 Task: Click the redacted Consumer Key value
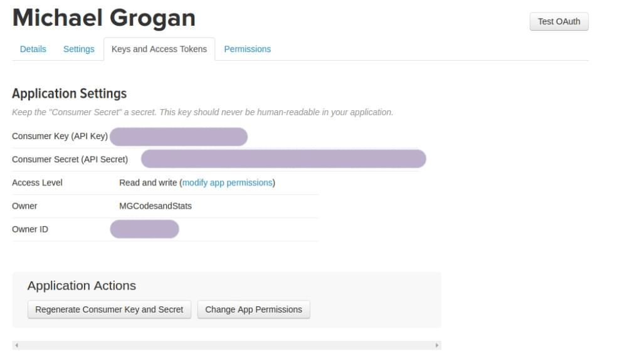click(179, 137)
